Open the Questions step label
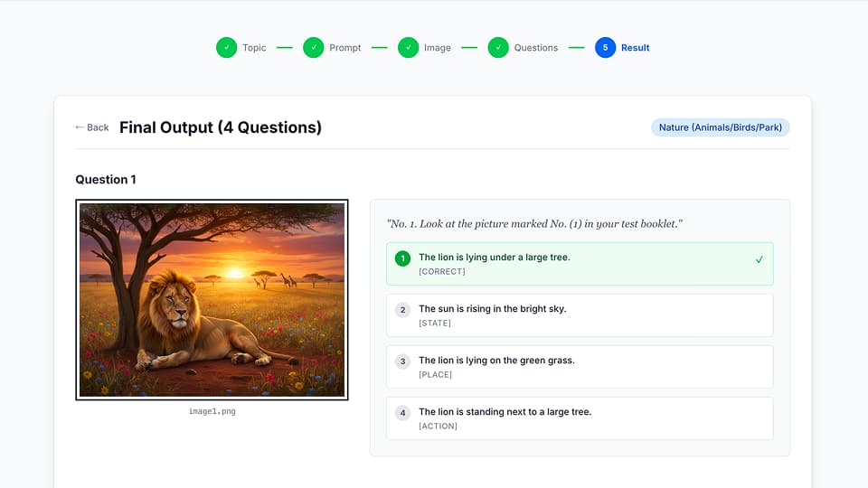This screenshot has width=868, height=488. (536, 48)
